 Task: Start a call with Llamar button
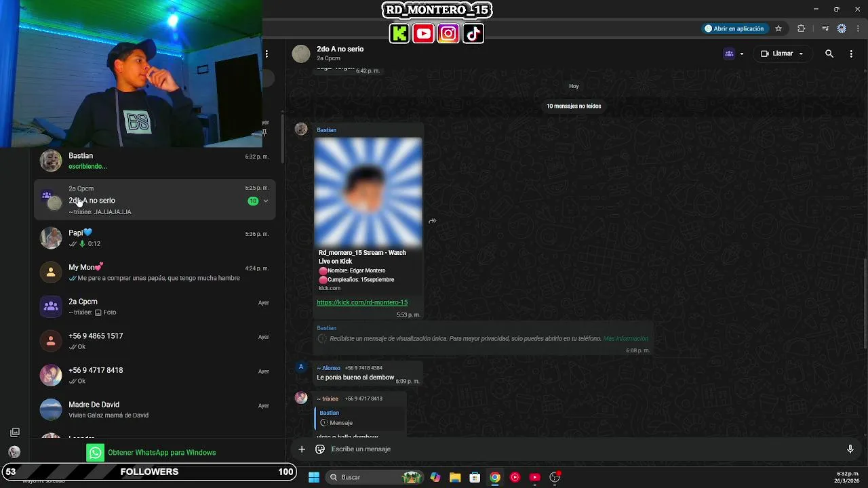click(782, 54)
